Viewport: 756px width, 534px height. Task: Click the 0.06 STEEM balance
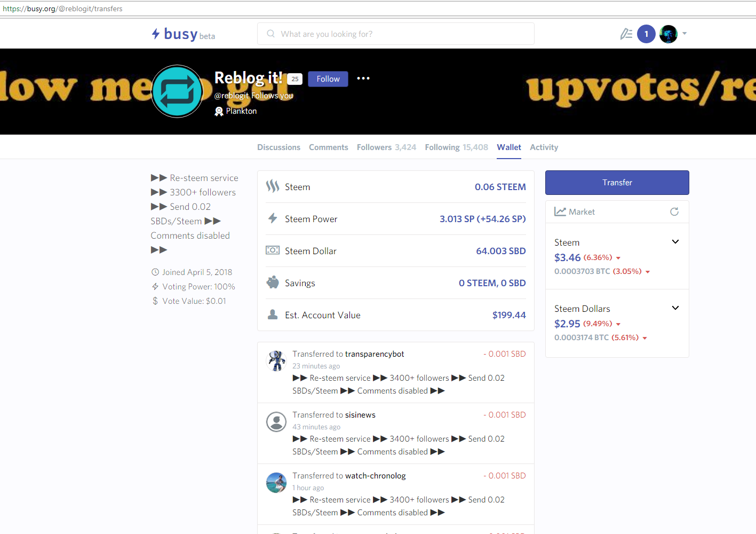tap(500, 187)
